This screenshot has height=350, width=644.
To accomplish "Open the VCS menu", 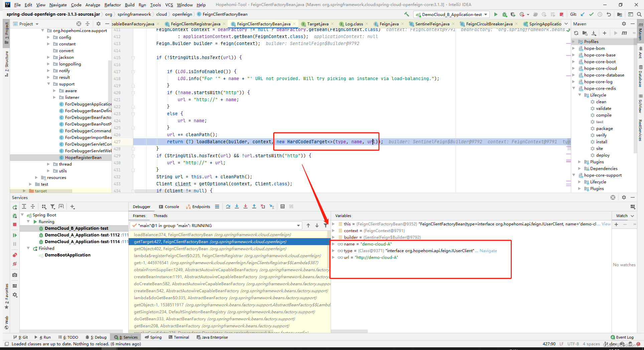I will click(x=169, y=5).
